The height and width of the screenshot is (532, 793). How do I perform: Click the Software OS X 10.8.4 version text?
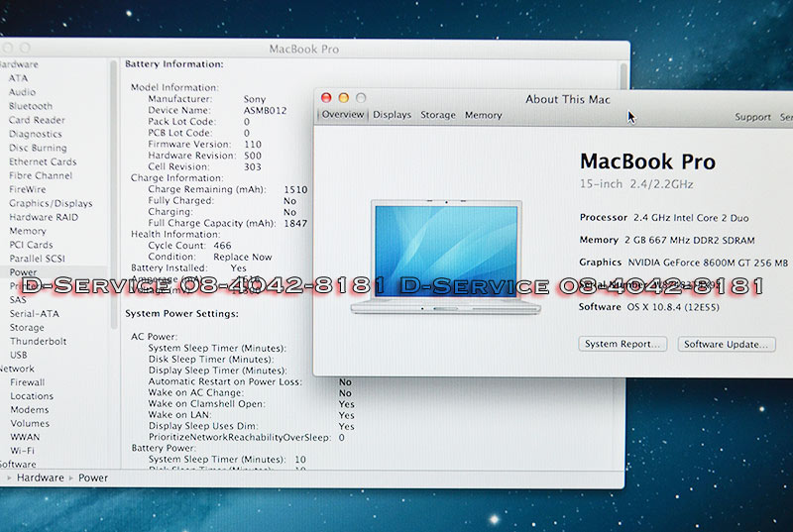pos(649,307)
